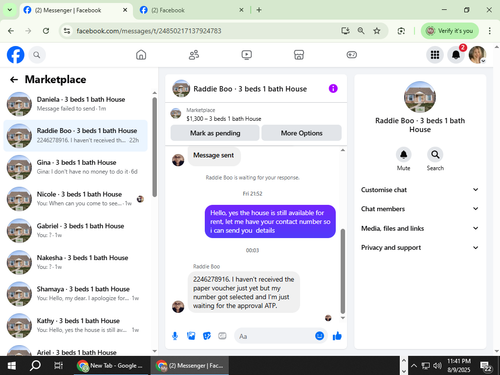
Task: Open Nakesha - 3 beds 1 bath House chat
Action: (75, 262)
